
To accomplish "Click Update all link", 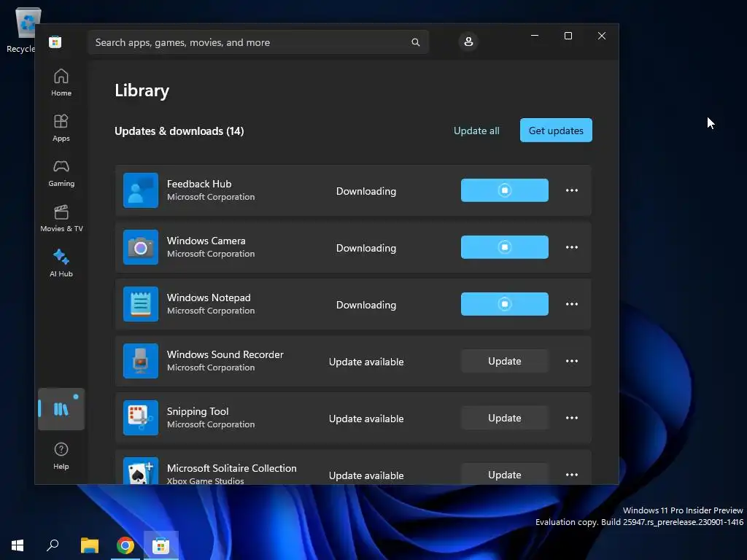I will [x=476, y=131].
